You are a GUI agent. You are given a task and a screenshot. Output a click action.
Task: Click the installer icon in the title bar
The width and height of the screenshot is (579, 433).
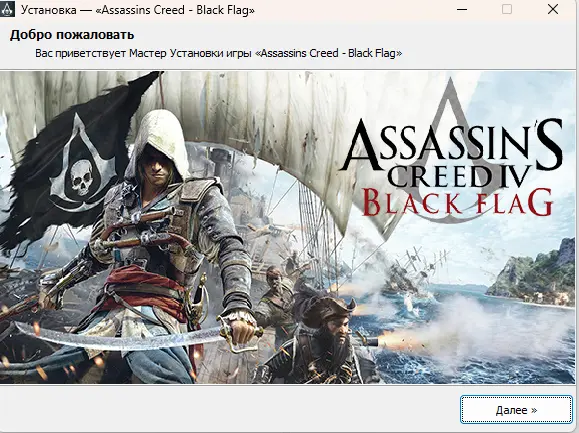tap(7, 9)
